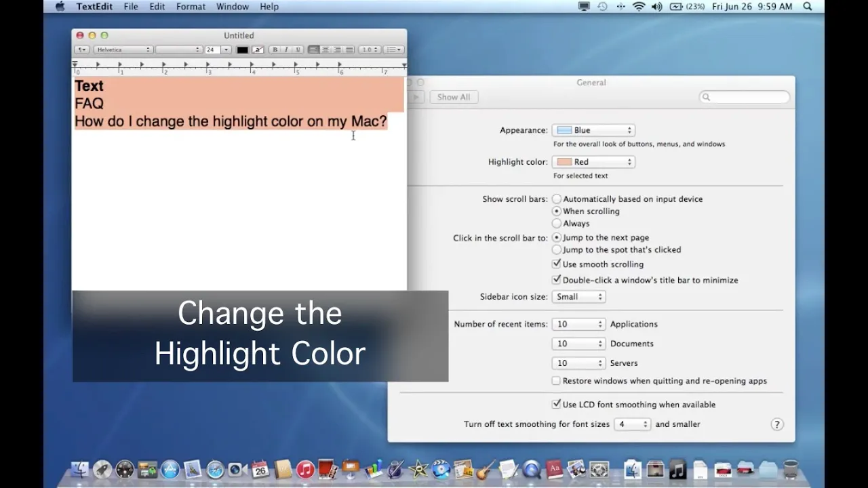Select 'Automatically based on input device' radio
The height and width of the screenshot is (488, 868).
point(557,199)
